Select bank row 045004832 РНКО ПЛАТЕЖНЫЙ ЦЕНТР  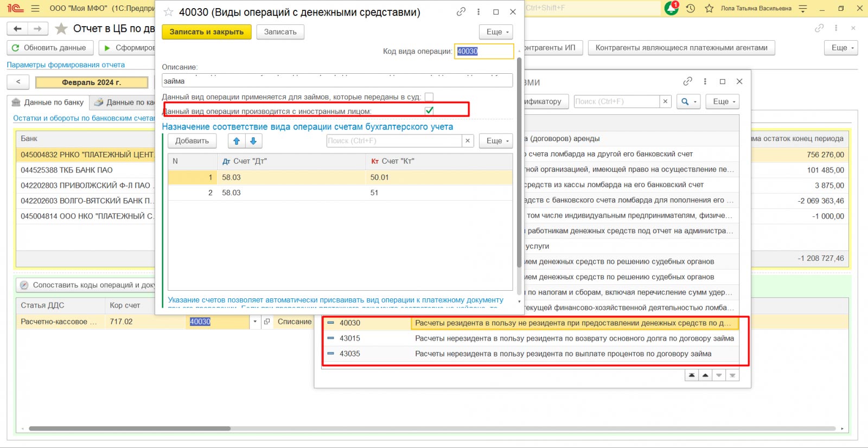tap(86, 155)
